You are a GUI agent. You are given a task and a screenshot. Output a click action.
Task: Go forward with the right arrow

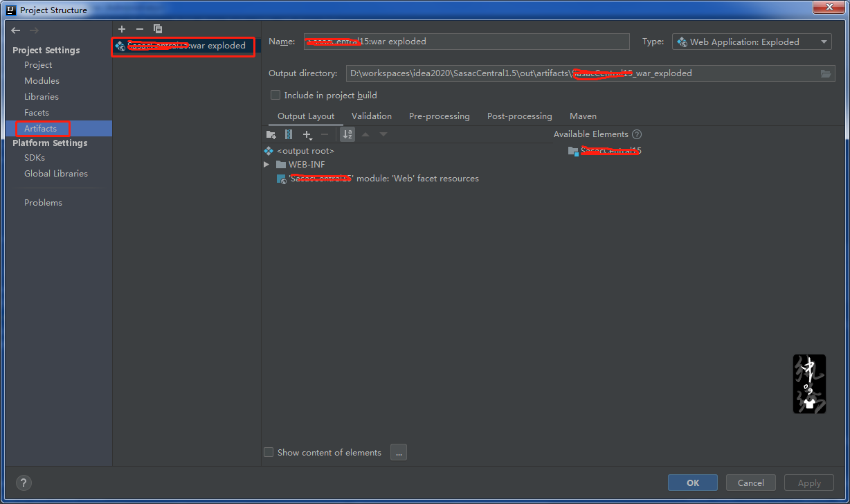tap(34, 30)
